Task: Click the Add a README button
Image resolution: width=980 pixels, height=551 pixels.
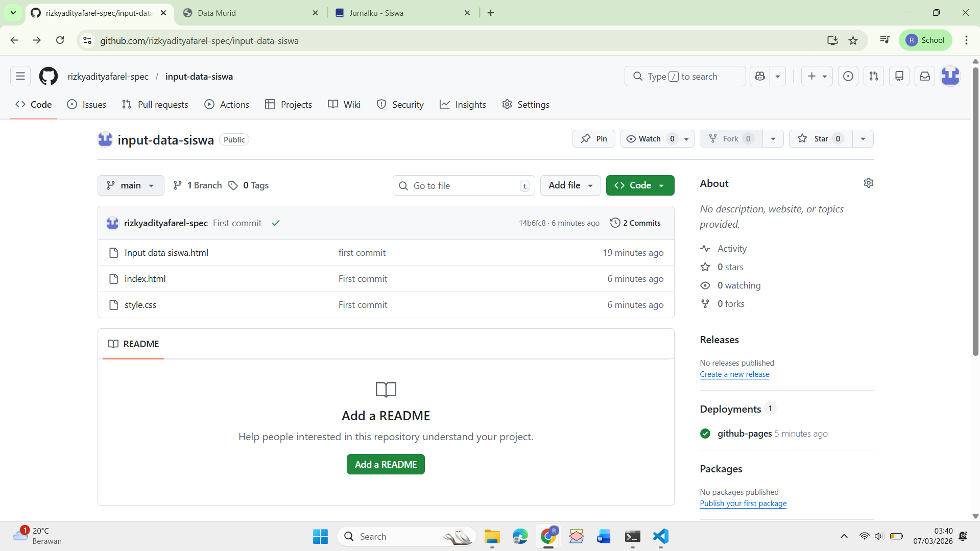Action: click(386, 464)
